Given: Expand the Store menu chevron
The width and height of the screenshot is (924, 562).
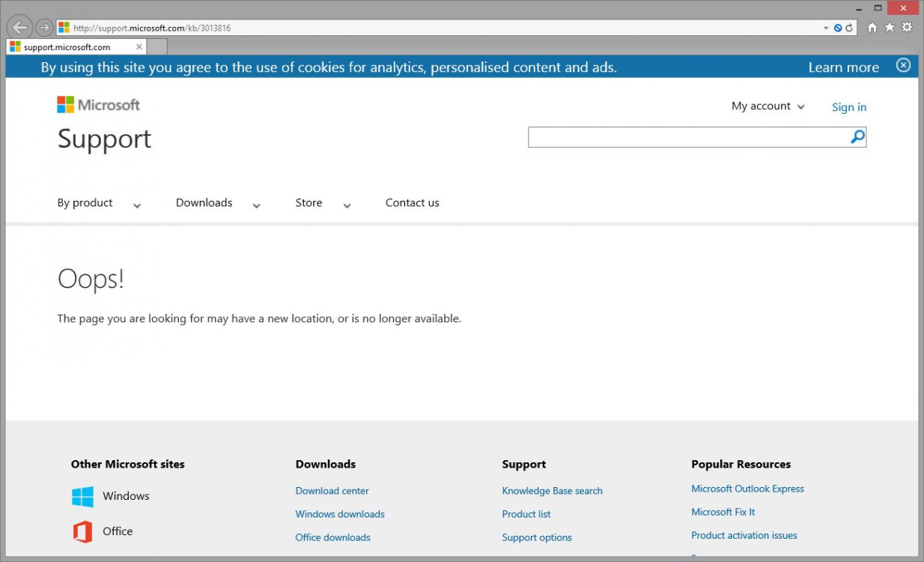Looking at the screenshot, I should (x=347, y=205).
